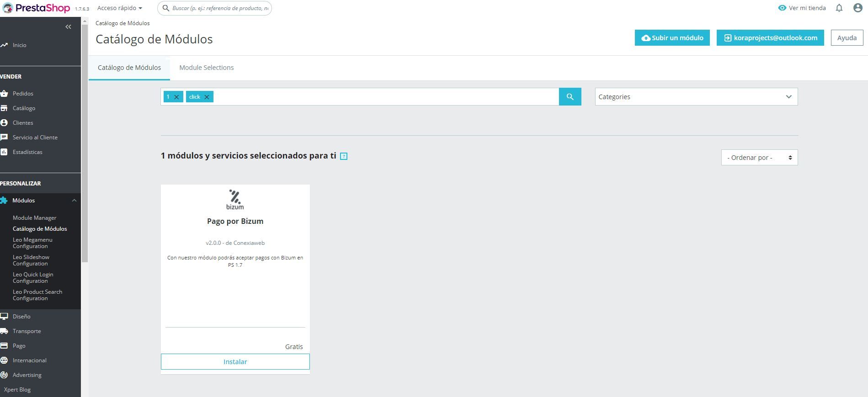Open the Categories dropdown
This screenshot has width=868, height=397.
point(696,97)
